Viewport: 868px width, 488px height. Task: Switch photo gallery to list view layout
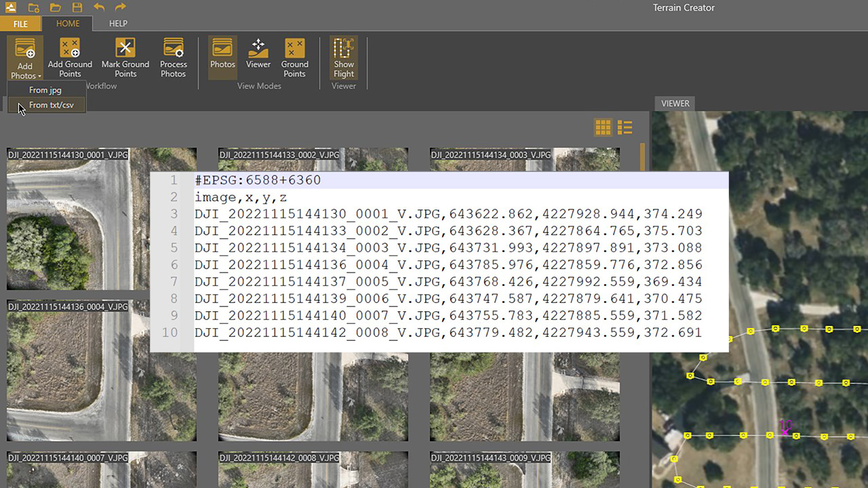(x=624, y=127)
